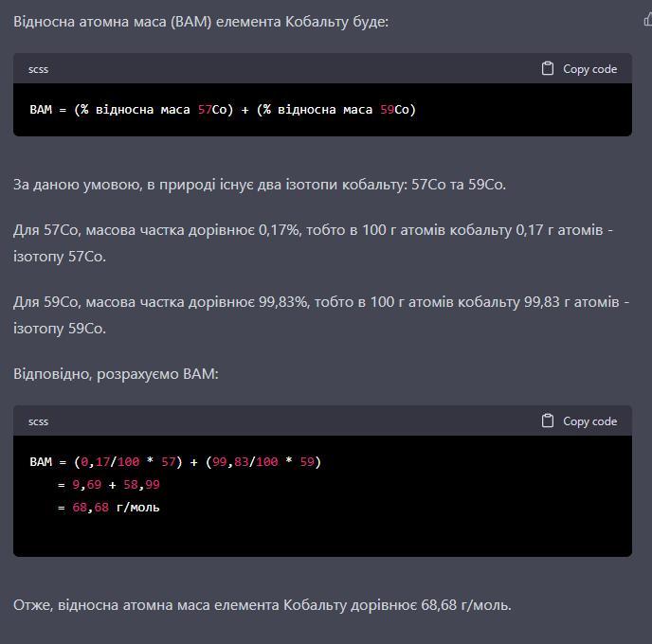Image resolution: width=652 pixels, height=644 pixels.
Task: Click the heading 'Відносна атомна маса (ВАМ) елемента Кобальту буде'
Action: [x=200, y=21]
